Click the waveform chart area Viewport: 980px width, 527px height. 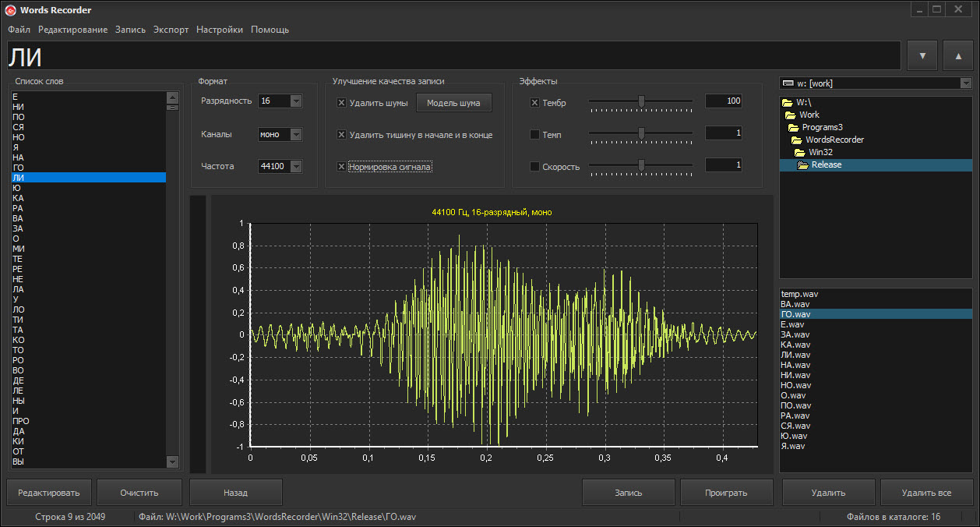503,334
